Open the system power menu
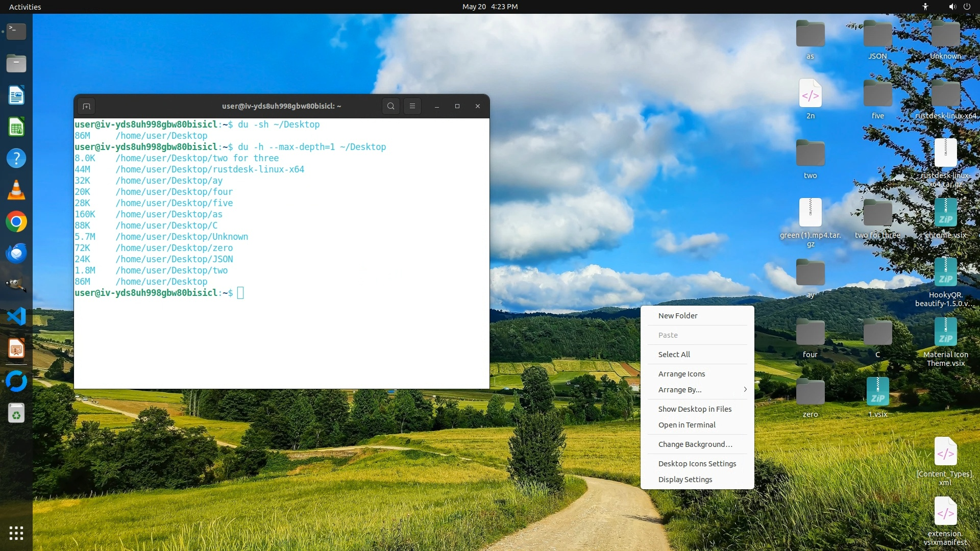The height and width of the screenshot is (551, 980). click(x=967, y=7)
